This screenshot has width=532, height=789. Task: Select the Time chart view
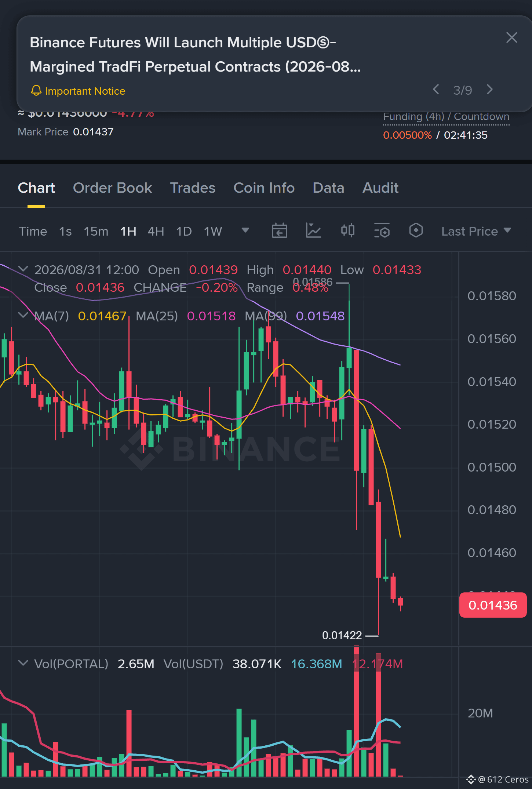click(33, 231)
